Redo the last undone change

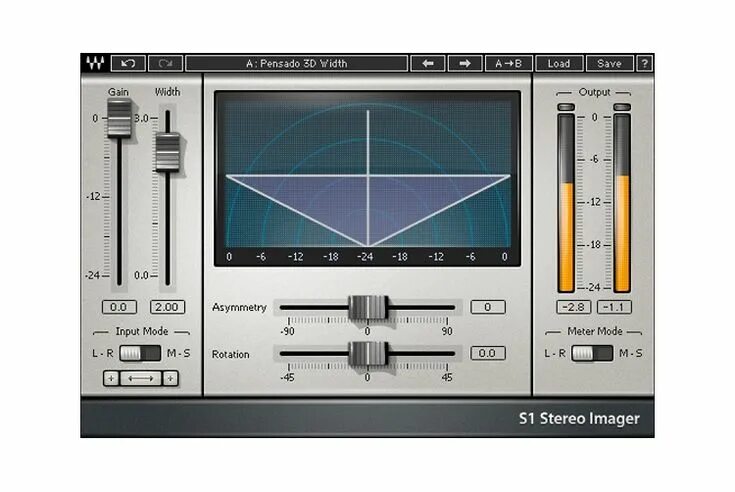click(x=165, y=63)
